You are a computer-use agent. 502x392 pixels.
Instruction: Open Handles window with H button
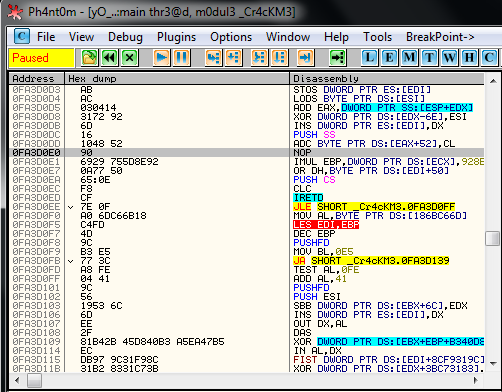click(x=469, y=58)
